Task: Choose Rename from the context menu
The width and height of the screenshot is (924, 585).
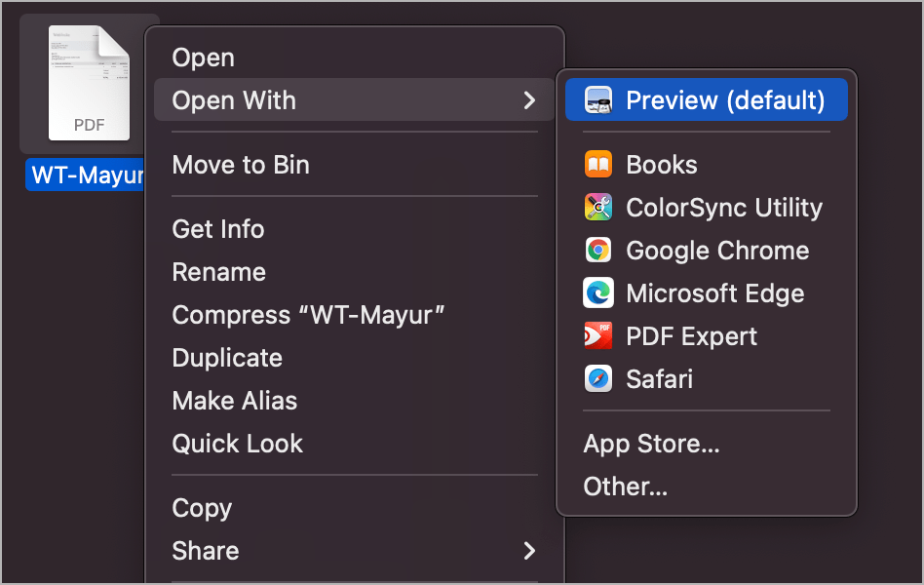Action: coord(219,272)
